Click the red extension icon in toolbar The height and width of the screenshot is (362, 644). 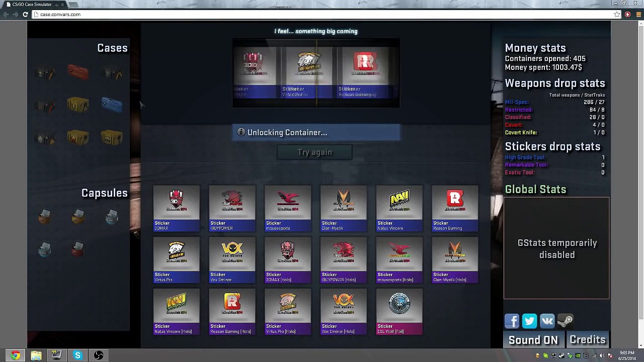tap(628, 15)
